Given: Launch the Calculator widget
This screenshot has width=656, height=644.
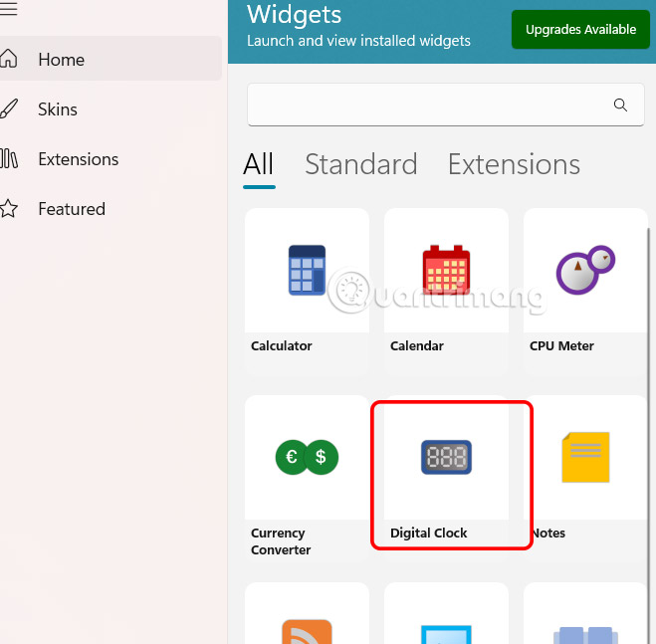Looking at the screenshot, I should tap(307, 271).
